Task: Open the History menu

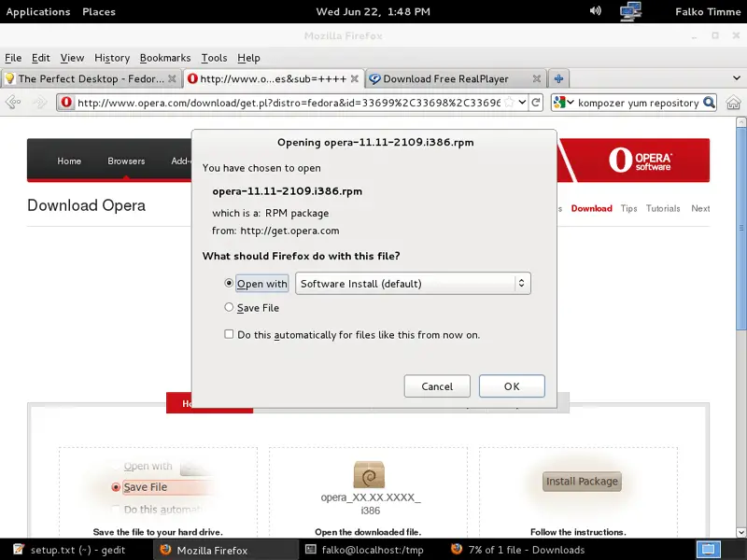Action: [112, 58]
